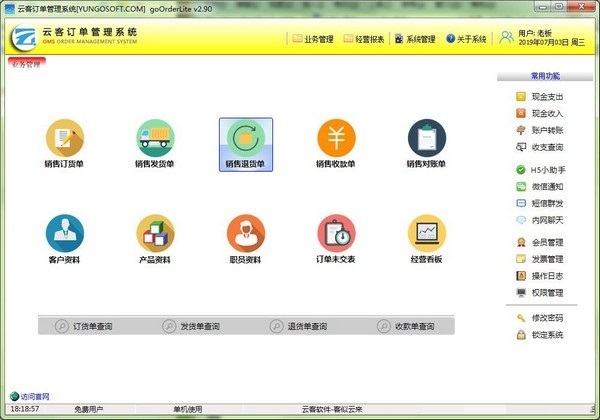Select the red 业务管理 tab
600x420 pixels.
tap(26, 63)
